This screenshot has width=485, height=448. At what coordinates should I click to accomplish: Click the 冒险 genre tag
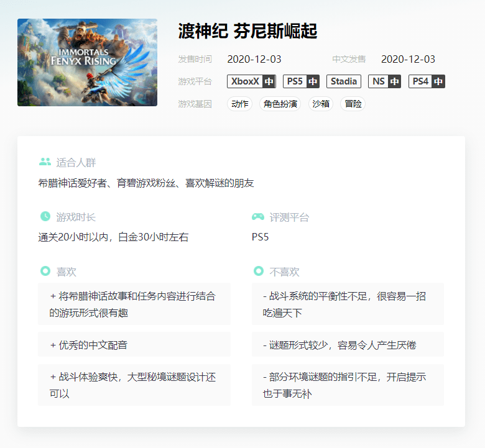coord(353,104)
